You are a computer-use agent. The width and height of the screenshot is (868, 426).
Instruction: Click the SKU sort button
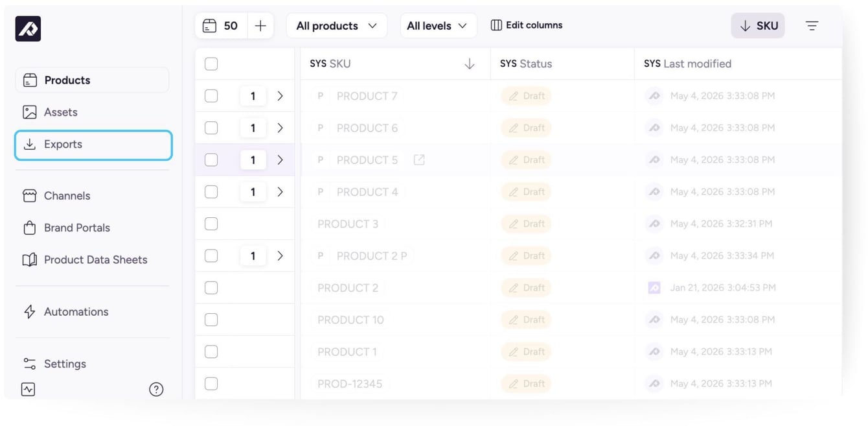coord(758,26)
